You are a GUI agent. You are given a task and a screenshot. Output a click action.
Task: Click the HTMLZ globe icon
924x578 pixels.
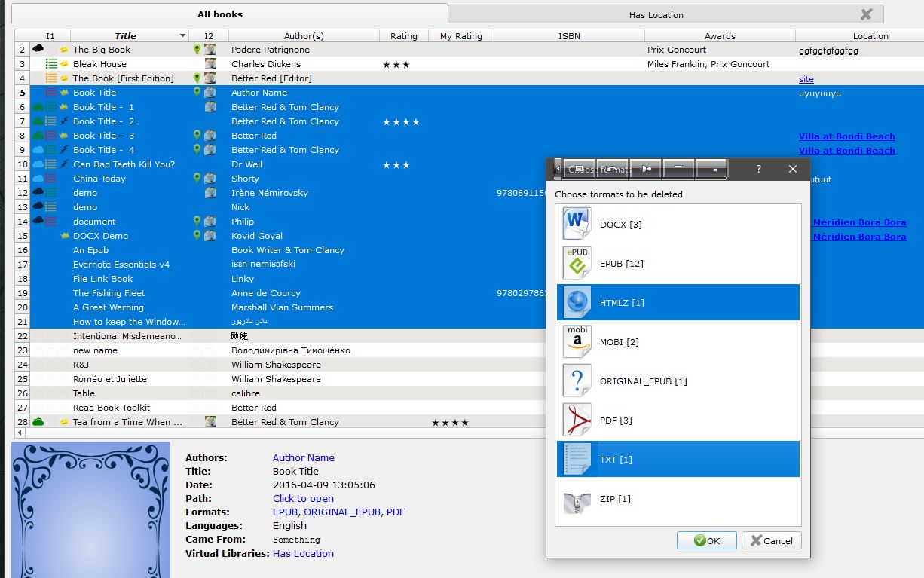(577, 302)
